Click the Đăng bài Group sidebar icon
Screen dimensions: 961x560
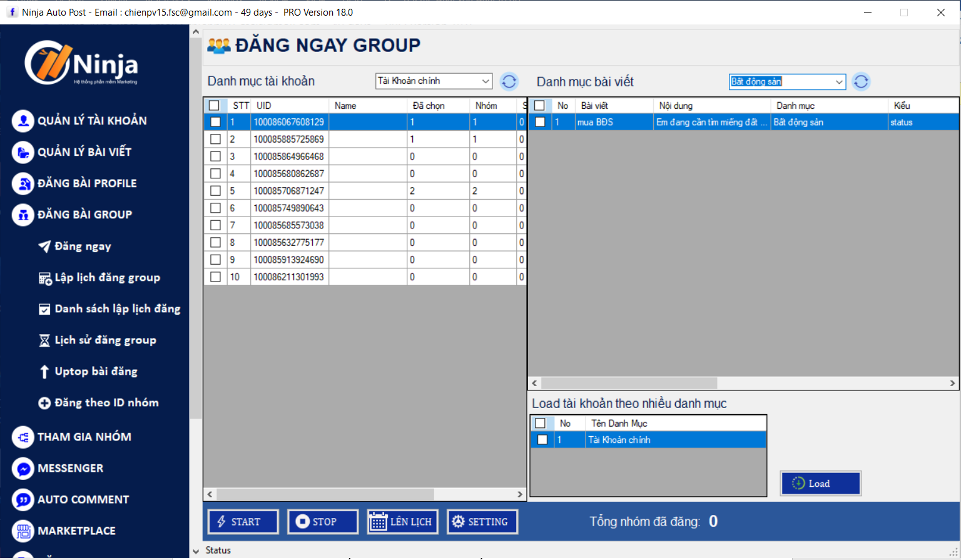coord(23,215)
